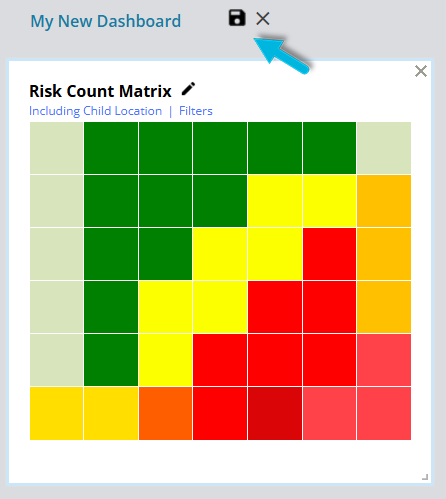Remove the Risk Count Matrix widget

click(x=421, y=71)
